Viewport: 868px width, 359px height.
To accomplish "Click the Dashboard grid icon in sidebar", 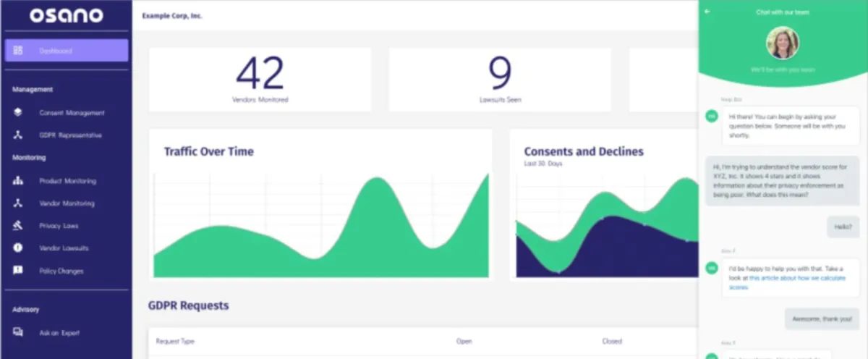I will point(18,51).
